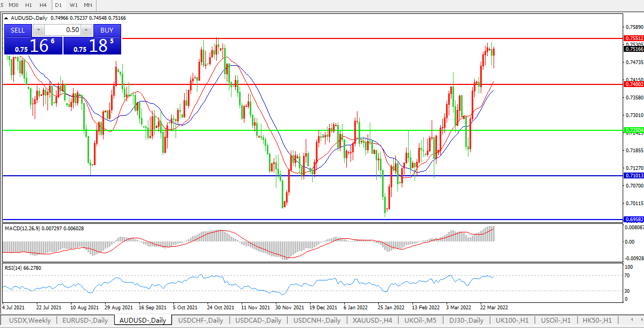Select the W1 weekly timeframe
The height and width of the screenshot is (328, 644).
point(74,5)
